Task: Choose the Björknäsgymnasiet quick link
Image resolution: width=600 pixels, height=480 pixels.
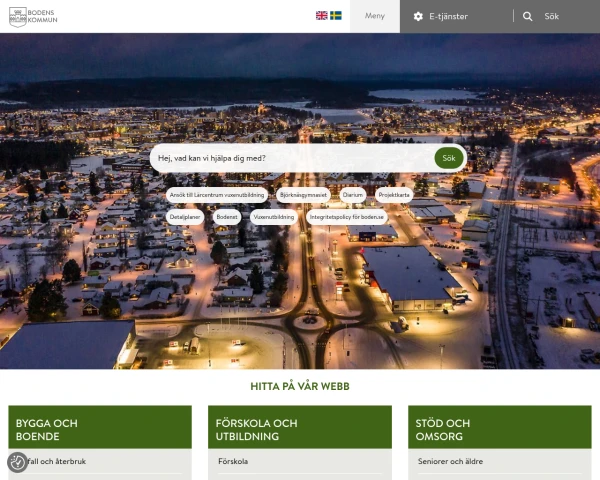Action: click(x=302, y=195)
